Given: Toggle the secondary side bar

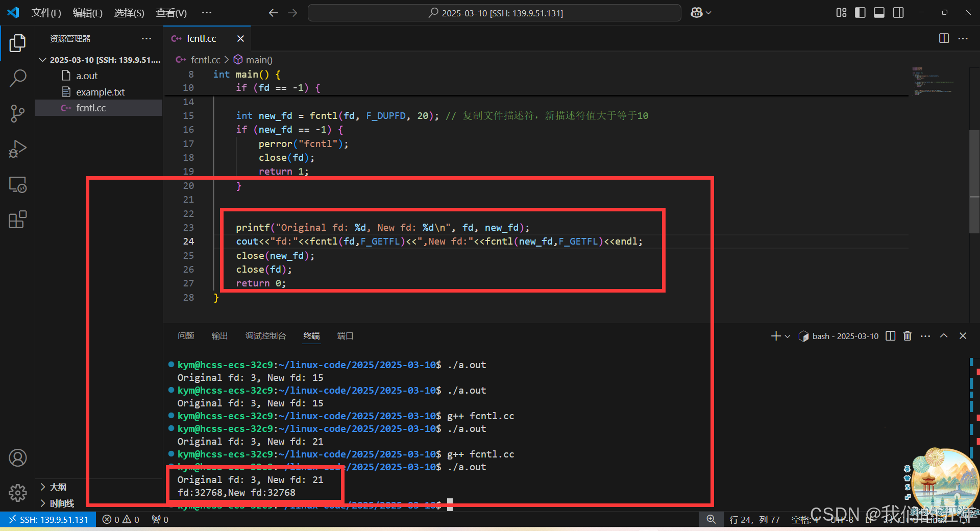Looking at the screenshot, I should [898, 13].
